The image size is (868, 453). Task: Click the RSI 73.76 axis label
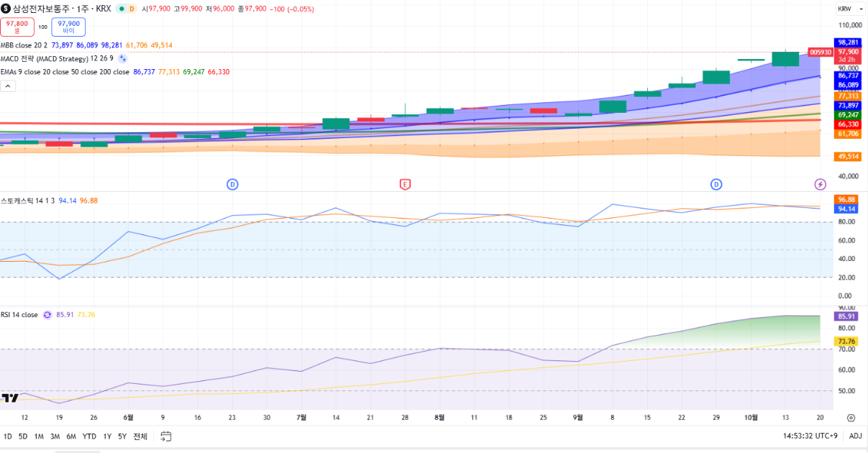(x=846, y=342)
